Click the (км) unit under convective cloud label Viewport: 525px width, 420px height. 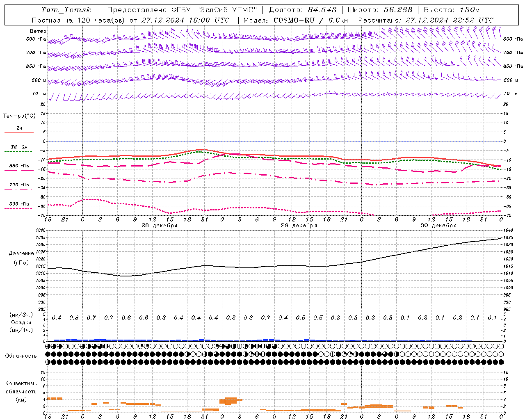tap(21, 399)
